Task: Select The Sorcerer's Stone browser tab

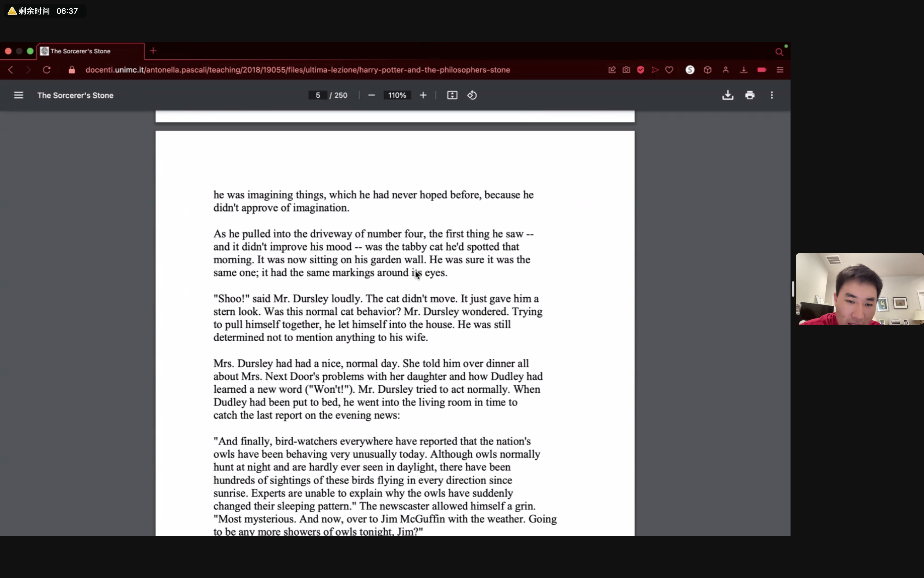Action: (91, 51)
